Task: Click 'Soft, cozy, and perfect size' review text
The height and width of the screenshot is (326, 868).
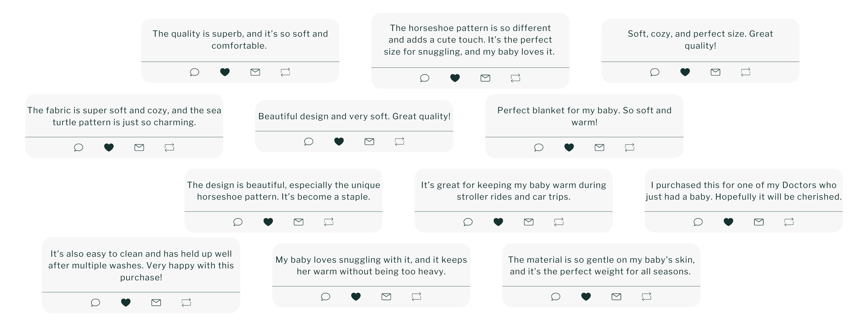Action: point(700,40)
